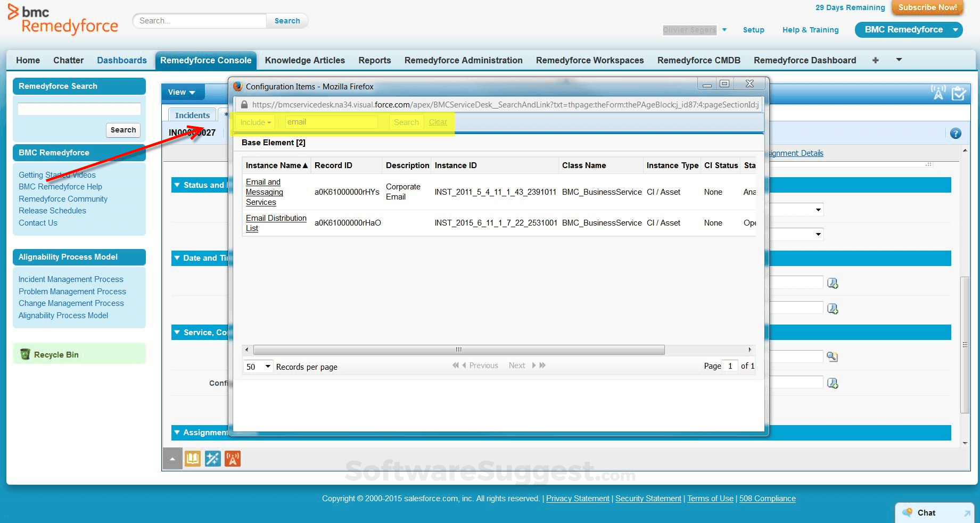Image resolution: width=980 pixels, height=523 pixels.
Task: Open Incident Management Process link
Action: pyautogui.click(x=71, y=279)
